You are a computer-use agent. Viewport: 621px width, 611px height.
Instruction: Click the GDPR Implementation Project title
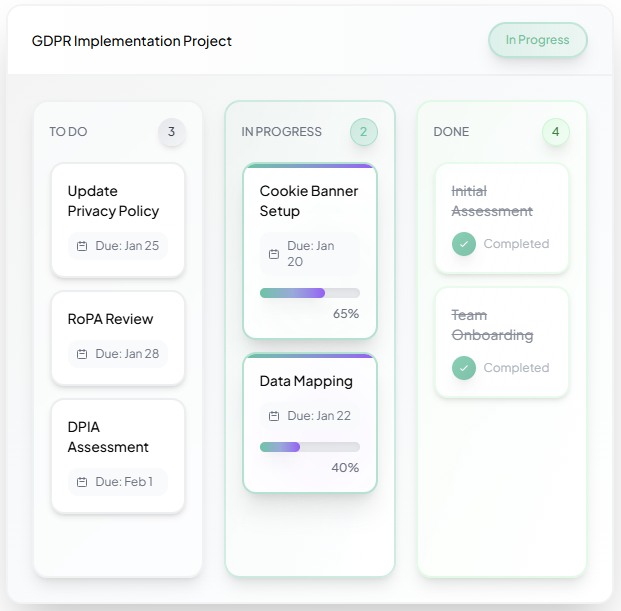pos(132,41)
